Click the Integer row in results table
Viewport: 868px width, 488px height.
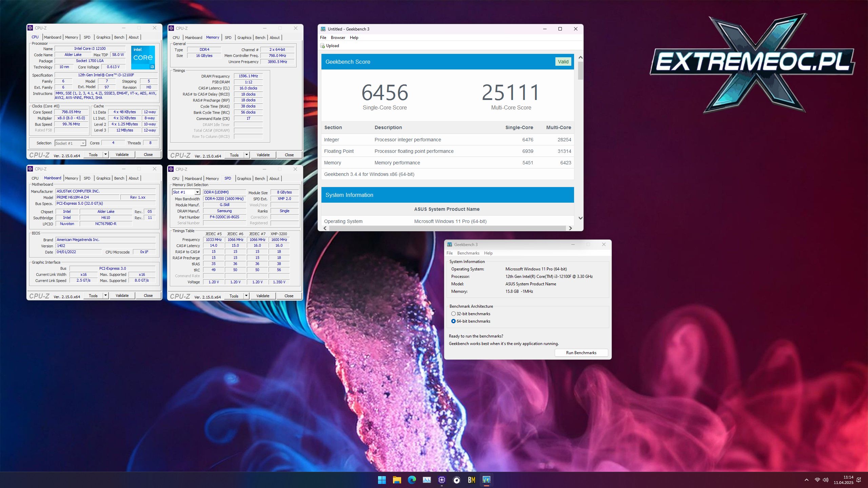click(x=448, y=140)
